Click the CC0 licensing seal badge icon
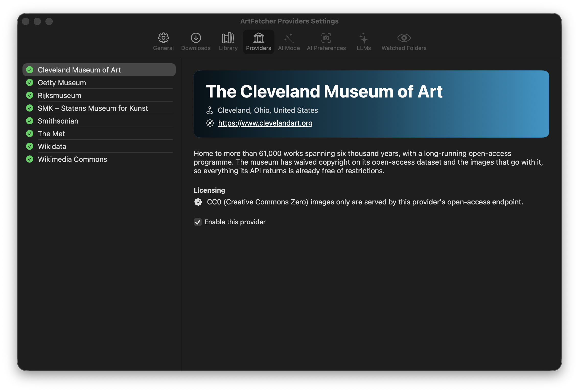The image size is (579, 392). (x=198, y=202)
